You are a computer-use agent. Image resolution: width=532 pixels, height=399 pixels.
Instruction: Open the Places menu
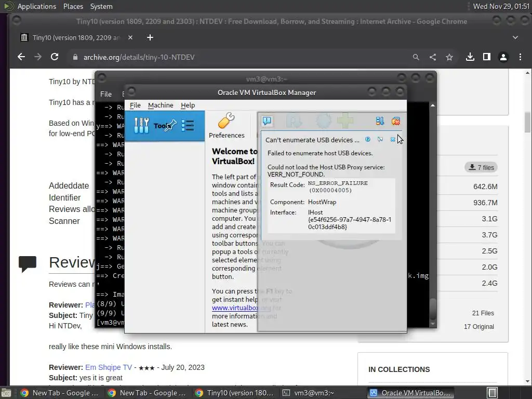tap(73, 6)
